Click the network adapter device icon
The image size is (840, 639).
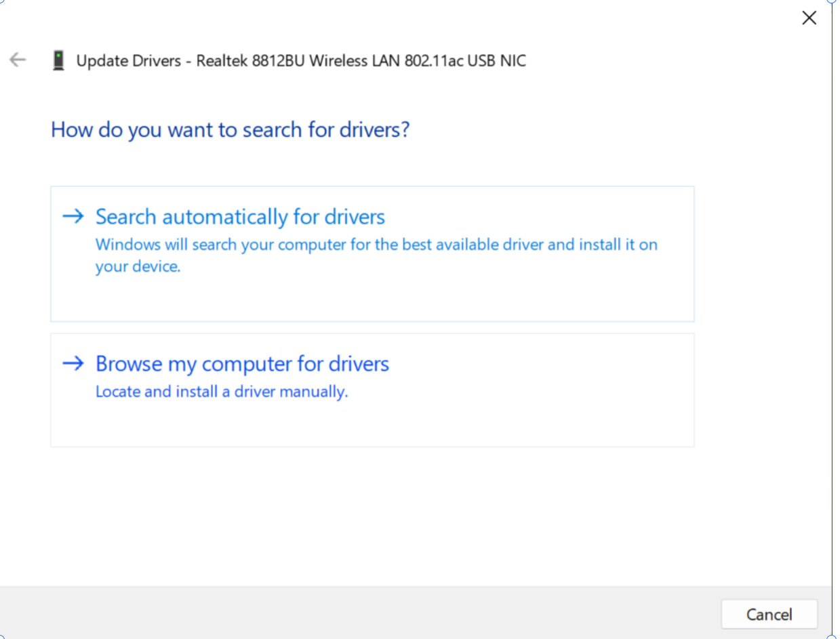point(58,61)
